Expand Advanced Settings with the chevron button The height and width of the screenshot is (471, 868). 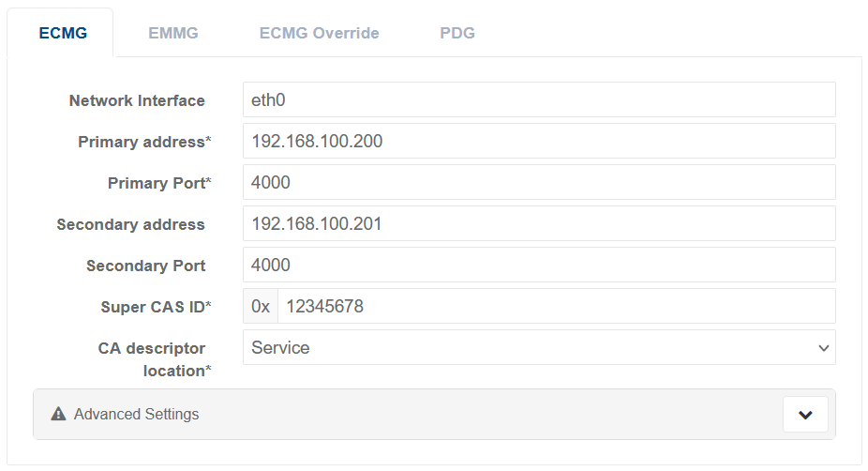[804, 414]
